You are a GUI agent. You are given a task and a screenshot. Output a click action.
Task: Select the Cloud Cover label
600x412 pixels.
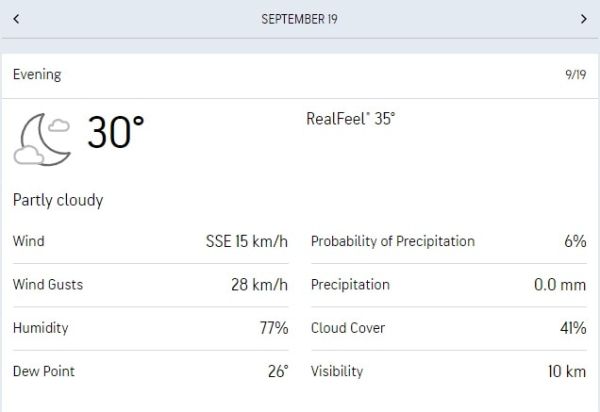348,328
